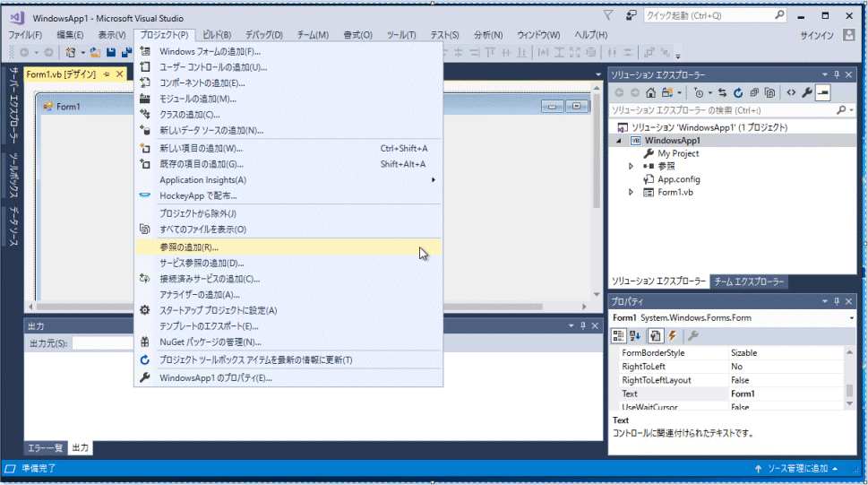Click the View Code brackets icon

click(x=791, y=93)
